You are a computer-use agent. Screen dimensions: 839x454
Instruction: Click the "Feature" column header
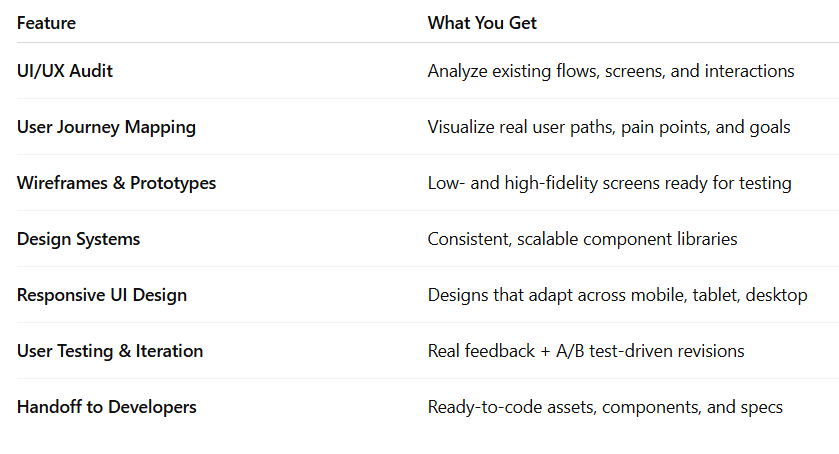point(46,23)
